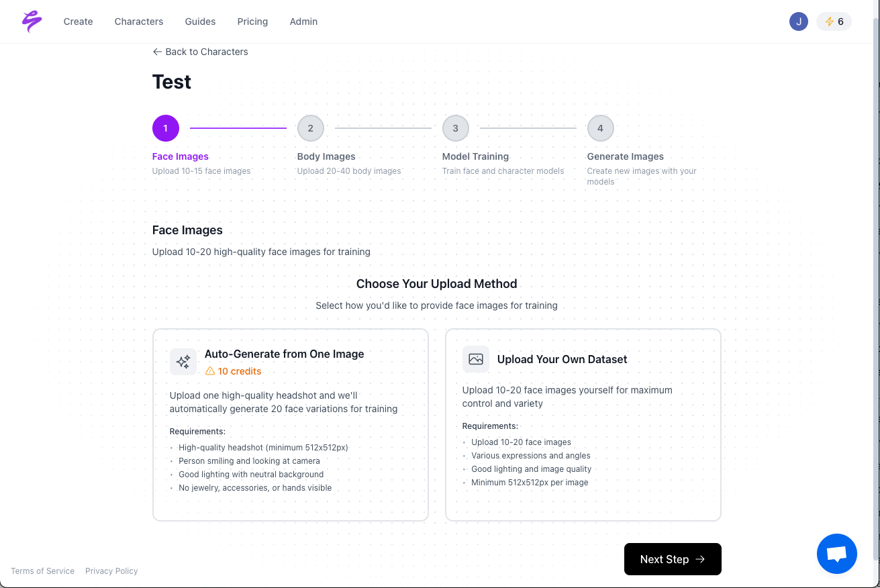Click the lightning credits balance badge

click(834, 21)
